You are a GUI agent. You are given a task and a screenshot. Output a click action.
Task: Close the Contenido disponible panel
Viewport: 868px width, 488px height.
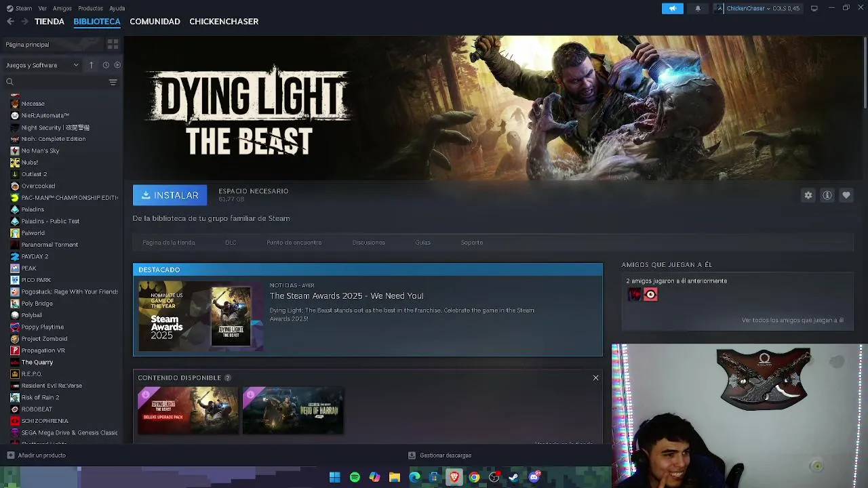click(595, 378)
